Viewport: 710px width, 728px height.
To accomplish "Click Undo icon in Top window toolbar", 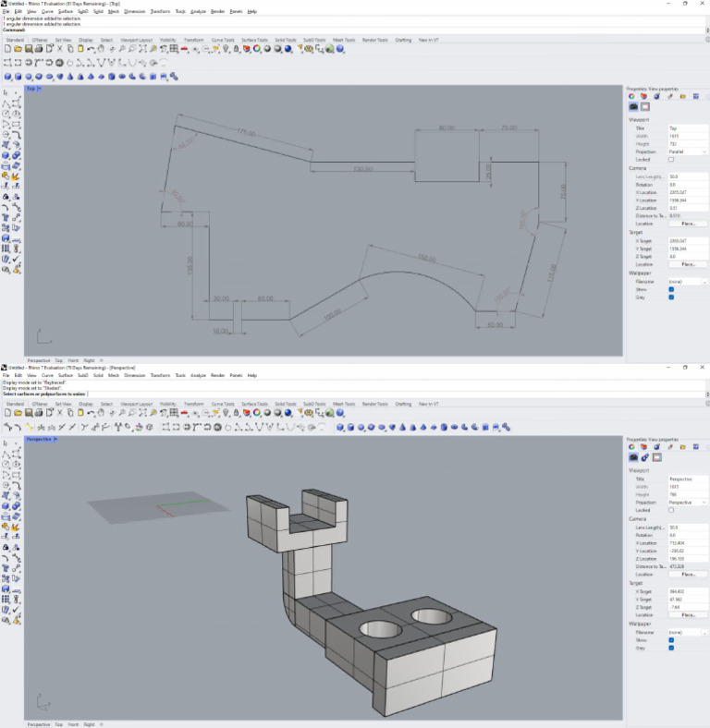I will tap(91, 49).
